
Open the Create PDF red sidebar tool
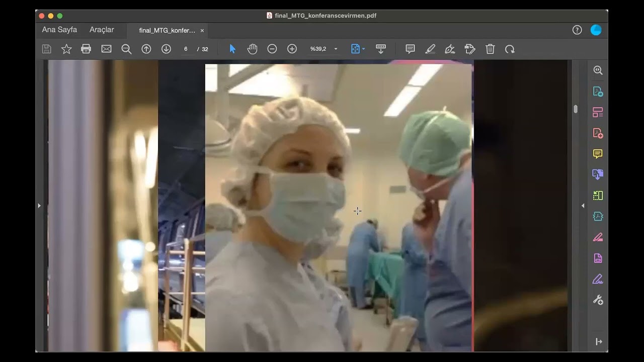(598, 133)
